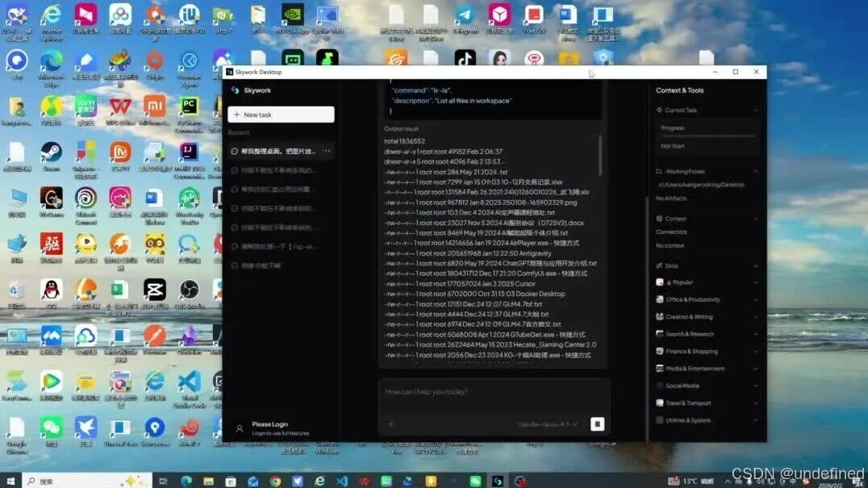Click the Task View taskbar icon
The image size is (868, 488).
tap(163, 481)
